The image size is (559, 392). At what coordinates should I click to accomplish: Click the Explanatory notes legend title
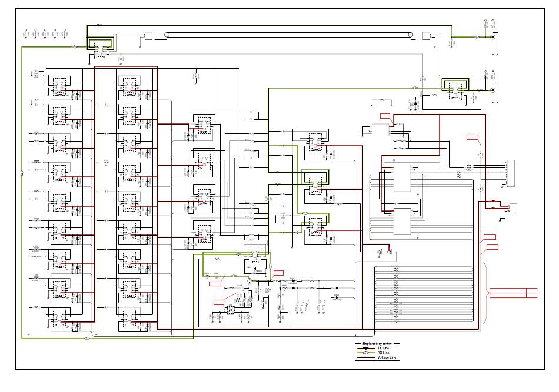tap(377, 343)
